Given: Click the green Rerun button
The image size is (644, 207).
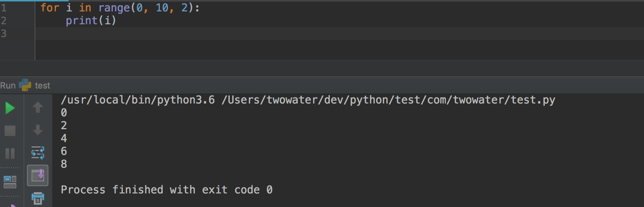Looking at the screenshot, I should [x=10, y=108].
